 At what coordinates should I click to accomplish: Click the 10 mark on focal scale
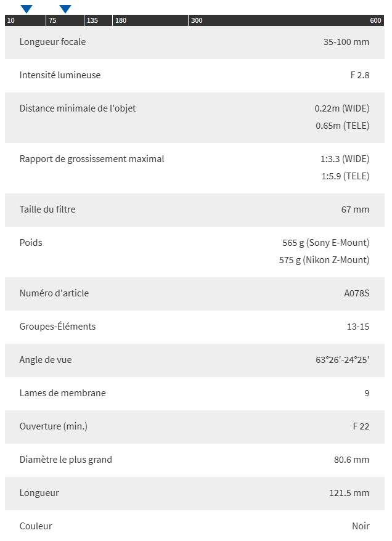[x=11, y=20]
